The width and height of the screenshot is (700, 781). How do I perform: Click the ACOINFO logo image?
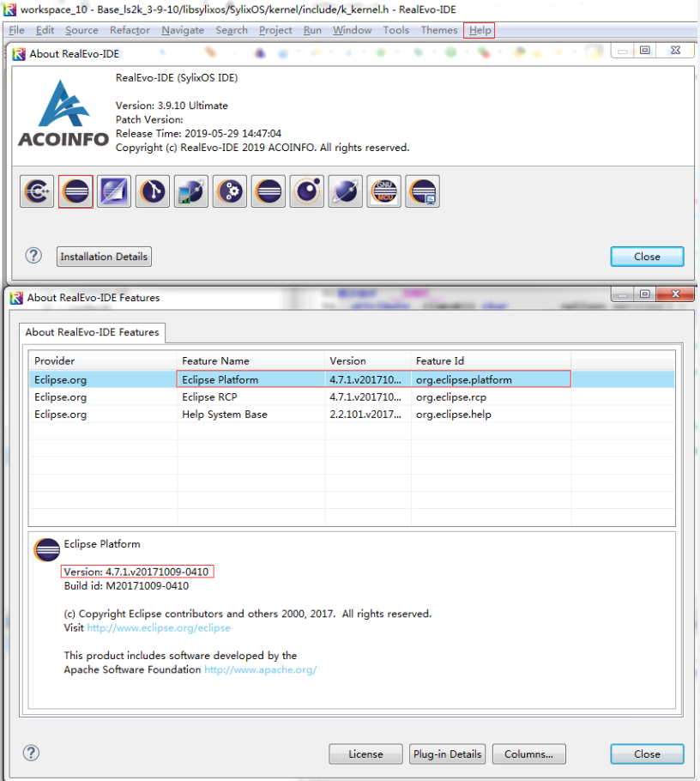point(63,114)
